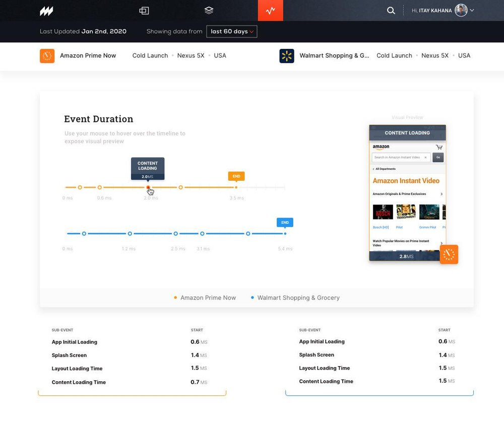Open the 'last 60 days' date range dropdown
Screen dimensions: 504x421
(232, 31)
